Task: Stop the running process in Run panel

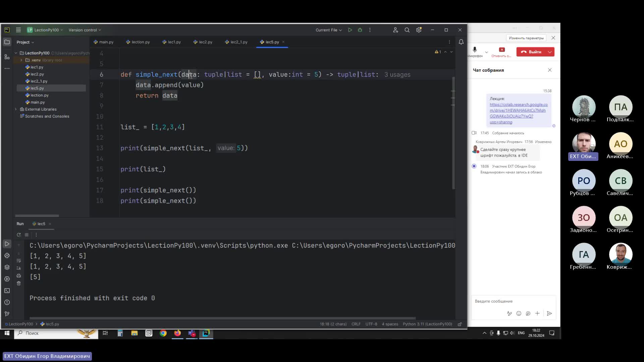Action: tap(27, 235)
